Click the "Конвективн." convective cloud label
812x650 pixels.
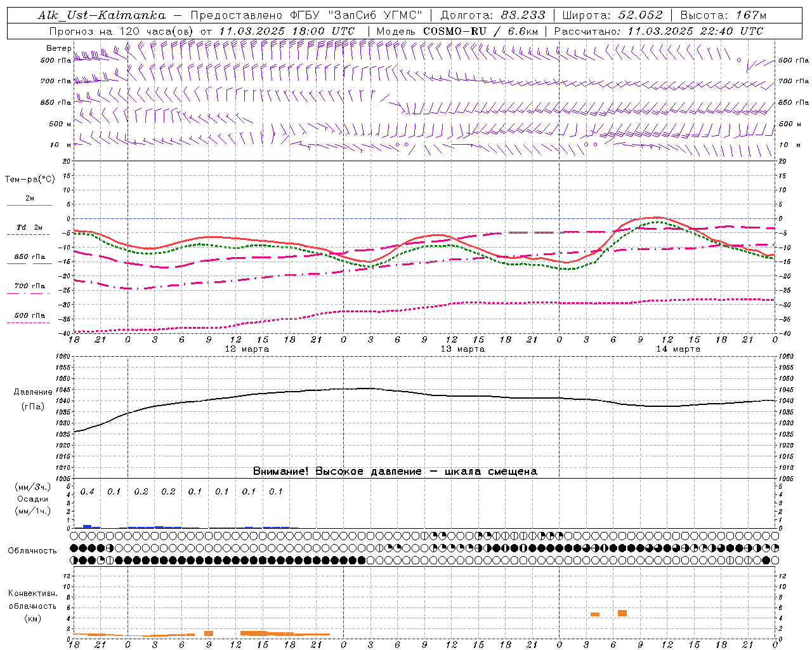pyautogui.click(x=32, y=594)
